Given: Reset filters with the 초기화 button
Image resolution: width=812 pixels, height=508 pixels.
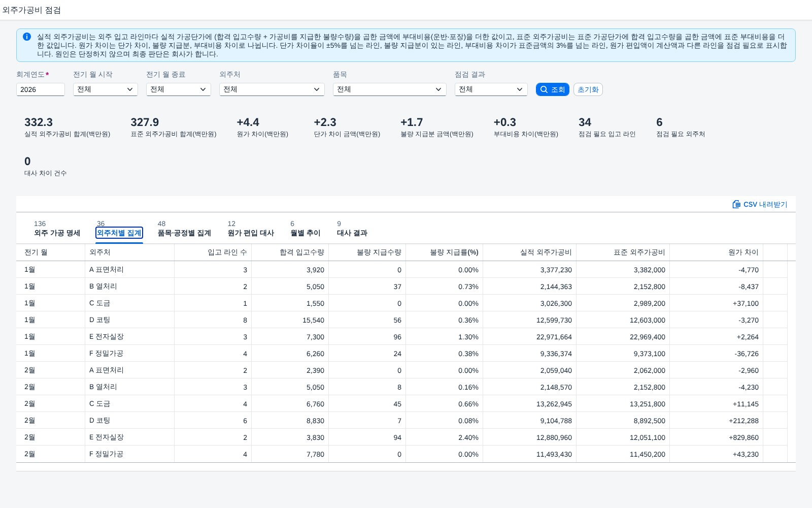Looking at the screenshot, I should click(588, 89).
